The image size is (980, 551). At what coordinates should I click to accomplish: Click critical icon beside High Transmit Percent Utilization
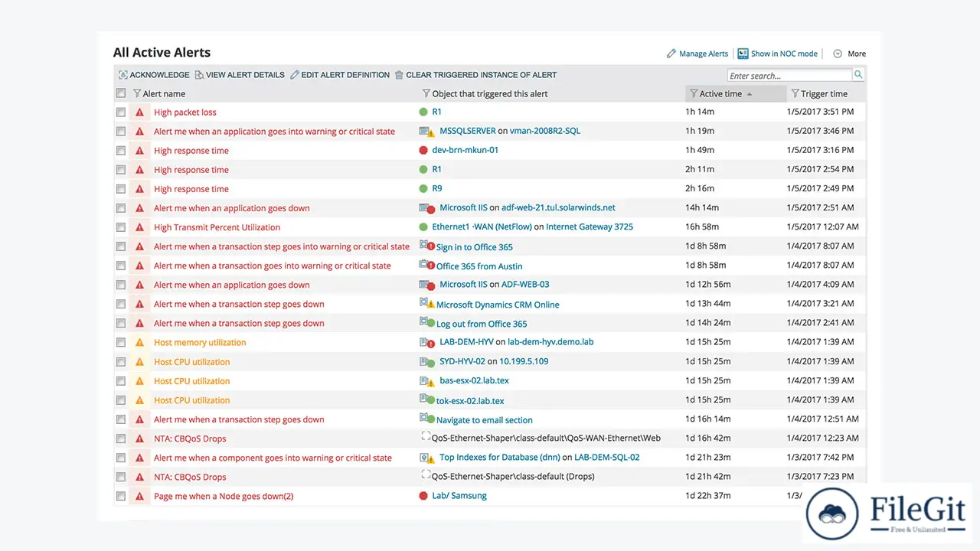click(139, 227)
